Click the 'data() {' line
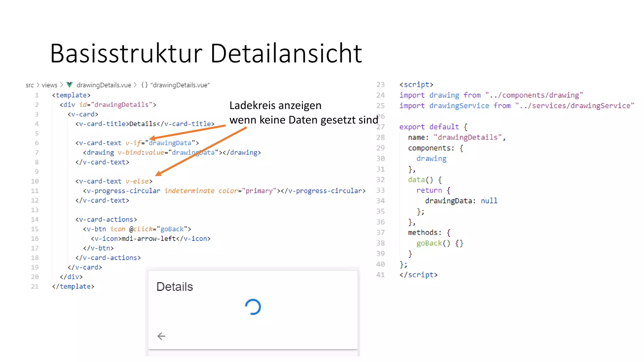The width and height of the screenshot is (644, 362). 425,180
